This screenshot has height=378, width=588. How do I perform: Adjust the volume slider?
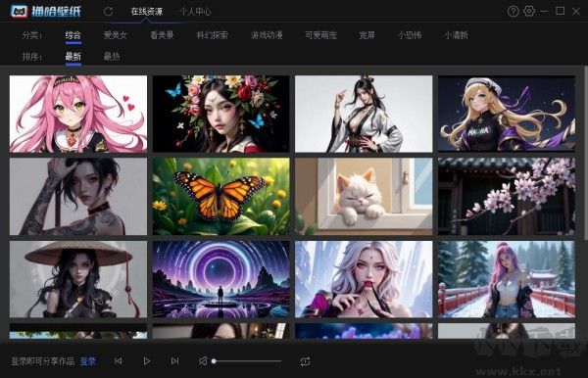click(247, 361)
